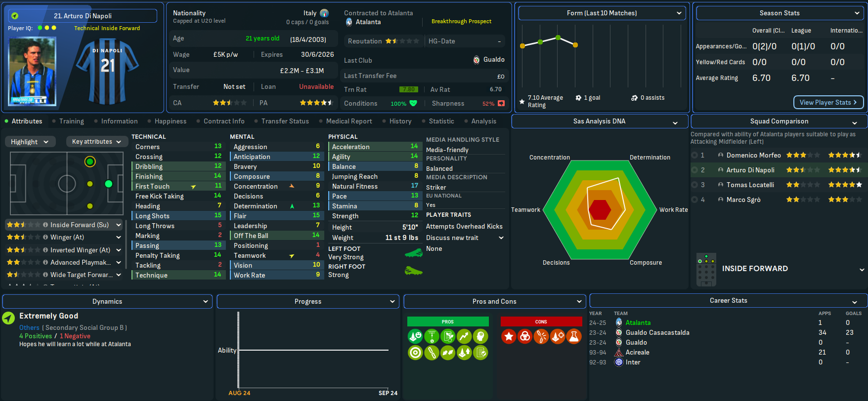Click the View Player Stats button
868x401 pixels.
pos(828,102)
